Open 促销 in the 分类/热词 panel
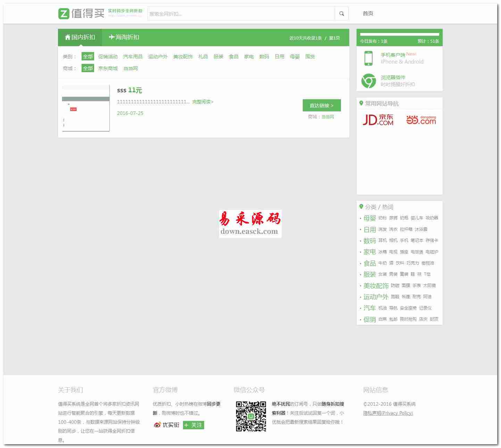 [370, 319]
